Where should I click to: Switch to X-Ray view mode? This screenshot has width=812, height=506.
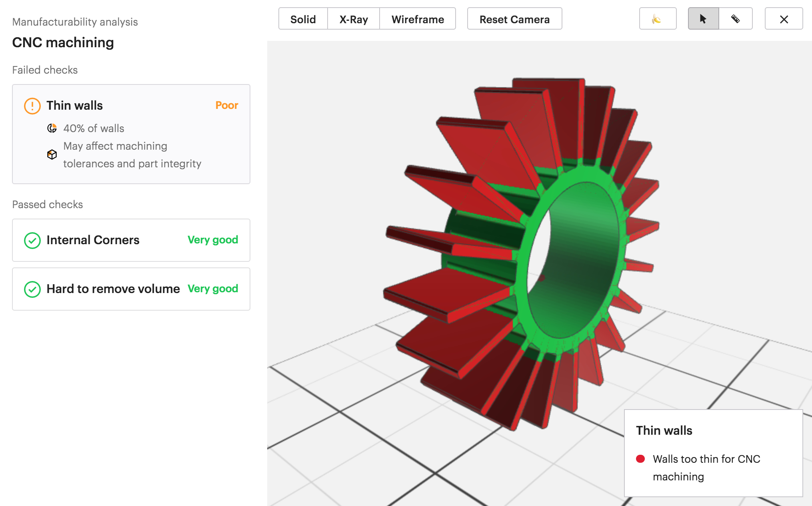pos(354,19)
